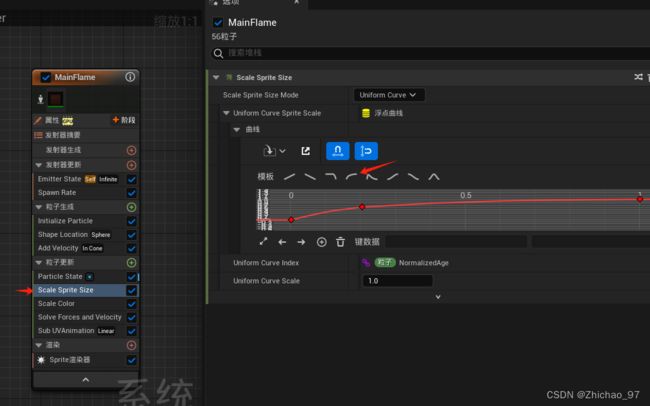The height and width of the screenshot is (406, 650).
Task: Select the middle curve key near 0.2
Action: click(362, 207)
